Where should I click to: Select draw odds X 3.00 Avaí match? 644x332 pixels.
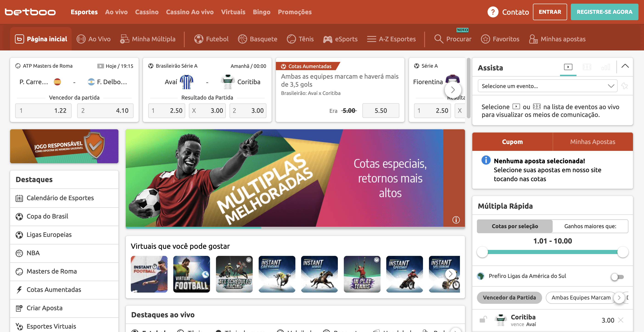click(x=207, y=111)
